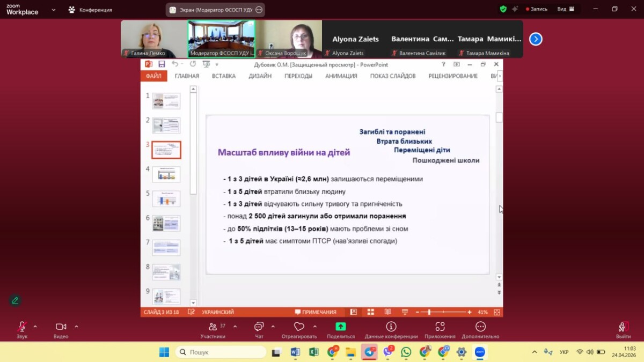
Task: Click the Дополнительно more options icon
Action: (480, 327)
